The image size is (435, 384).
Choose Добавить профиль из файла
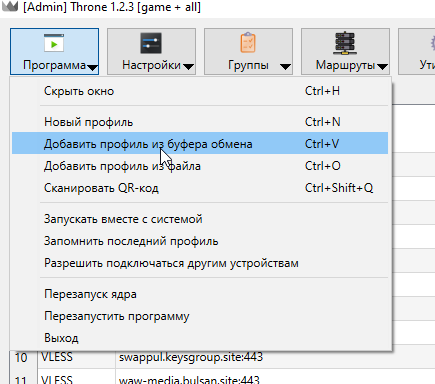click(x=200, y=166)
